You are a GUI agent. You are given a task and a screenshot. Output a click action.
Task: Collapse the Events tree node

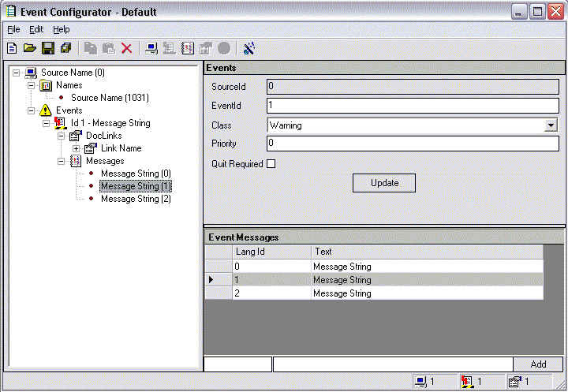coord(31,110)
